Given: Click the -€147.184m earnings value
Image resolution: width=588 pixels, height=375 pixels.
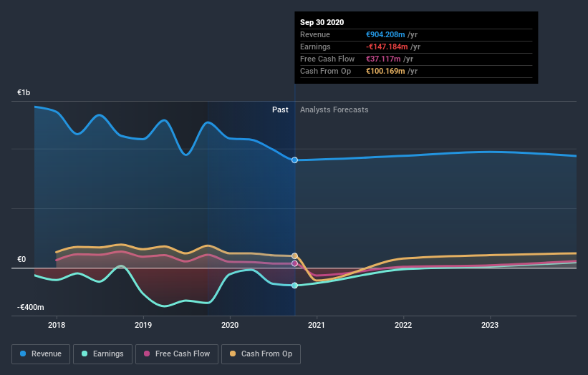Looking at the screenshot, I should click(387, 47).
